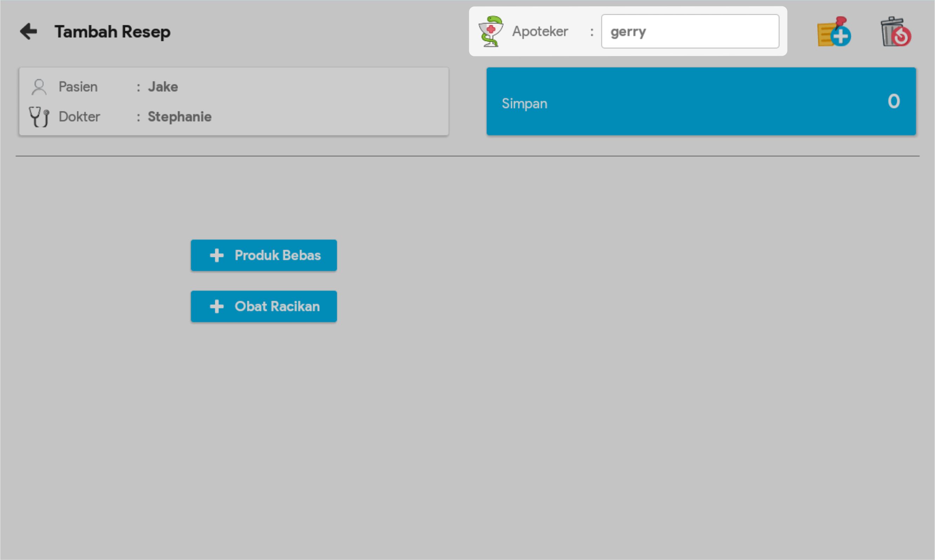
Task: Click the patient silhouette icon
Action: (x=39, y=87)
